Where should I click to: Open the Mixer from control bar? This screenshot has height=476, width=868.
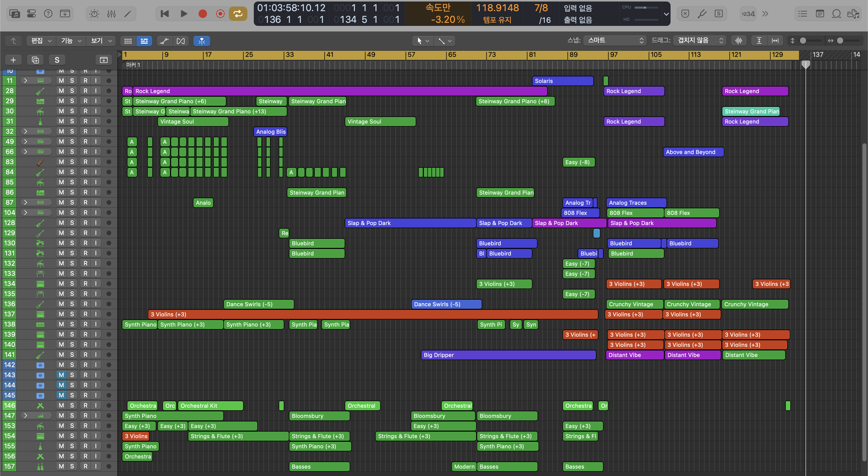[111, 14]
